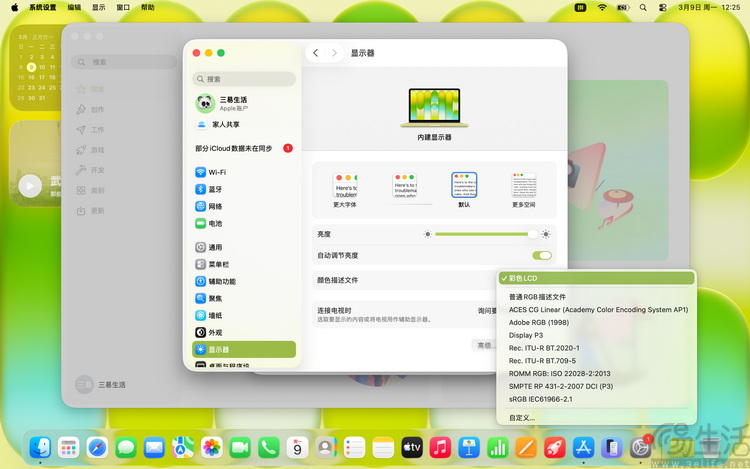Choose 普通 RGB 描述文件 color profile
This screenshot has height=469, width=750.
(x=596, y=297)
